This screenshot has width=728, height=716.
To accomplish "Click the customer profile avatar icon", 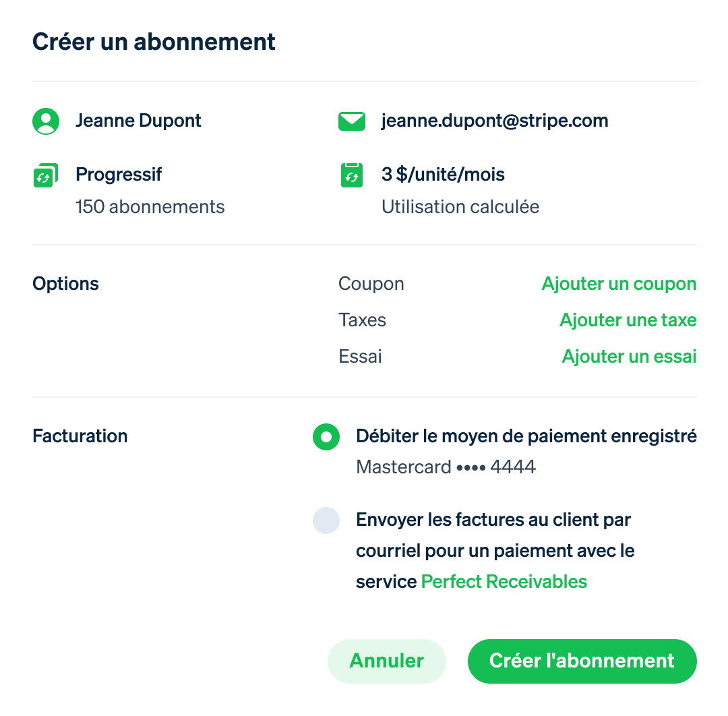I will coord(46,121).
